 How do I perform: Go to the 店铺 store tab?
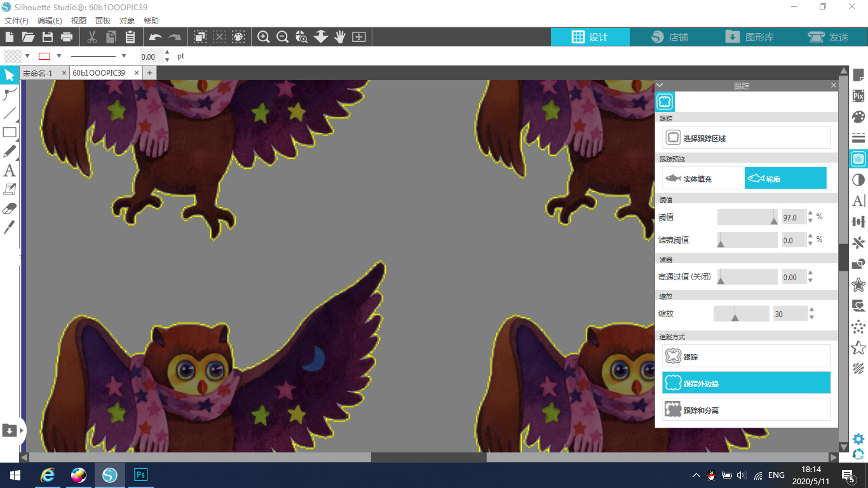point(670,37)
